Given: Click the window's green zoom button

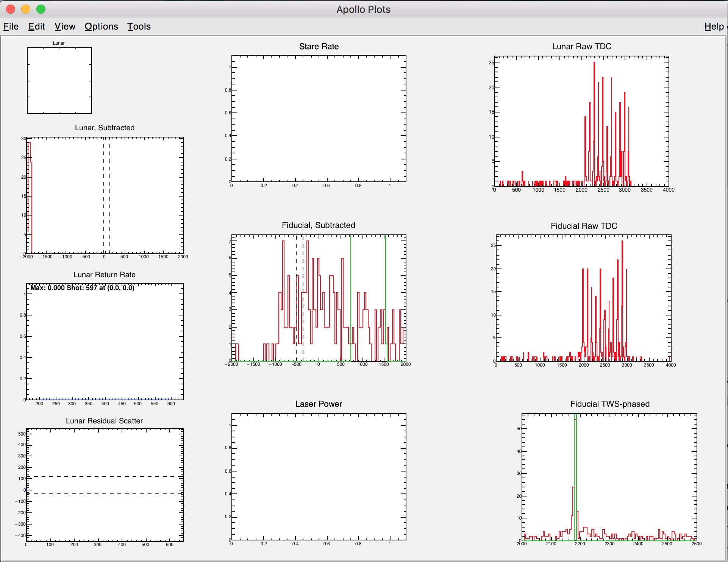Looking at the screenshot, I should (x=41, y=9).
